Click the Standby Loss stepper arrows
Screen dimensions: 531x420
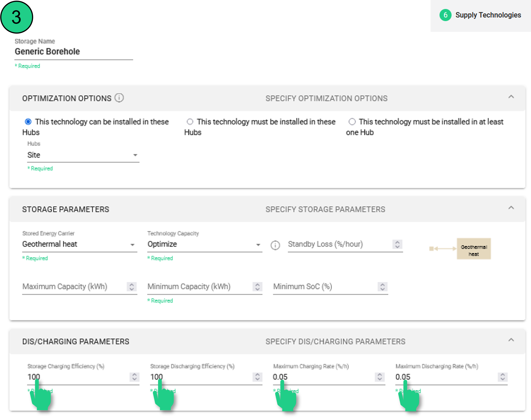(x=397, y=244)
